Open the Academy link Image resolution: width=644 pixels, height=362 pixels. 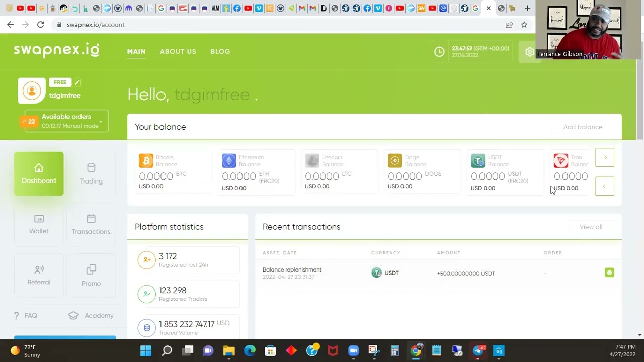tap(91, 315)
